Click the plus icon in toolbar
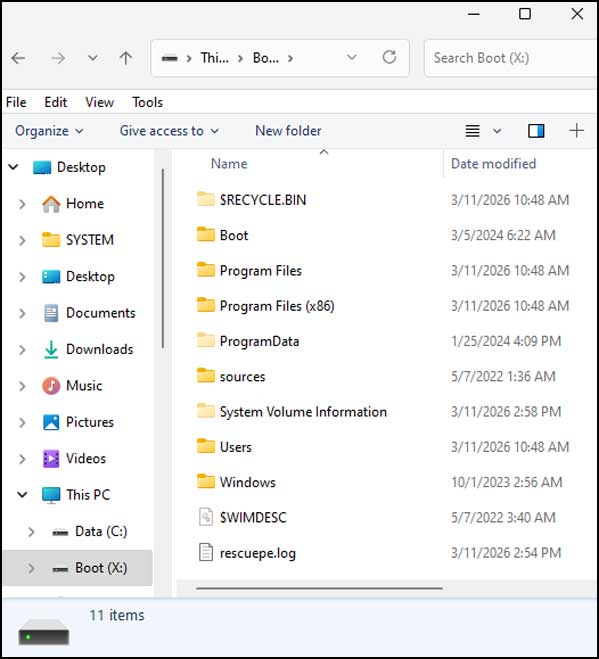This screenshot has height=659, width=599. coord(576,131)
